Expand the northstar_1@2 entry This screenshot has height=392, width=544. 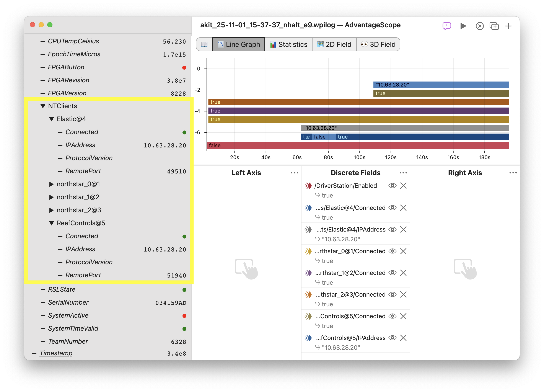(x=51, y=197)
